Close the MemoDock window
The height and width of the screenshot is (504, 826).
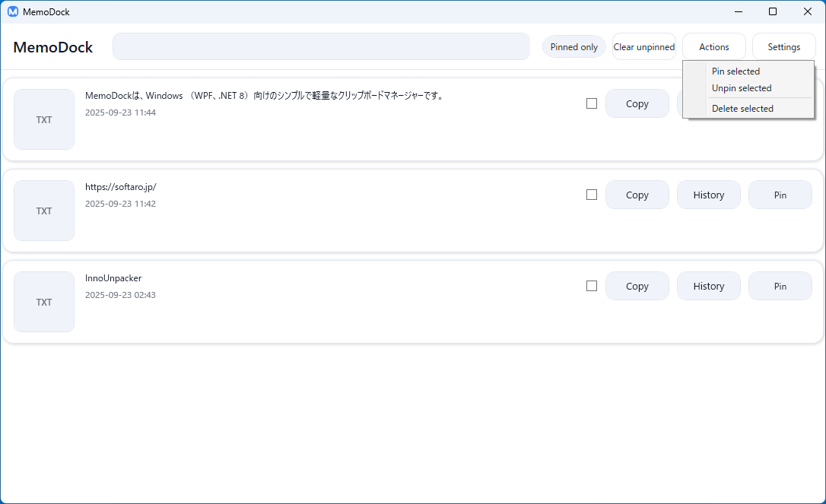pos(808,11)
